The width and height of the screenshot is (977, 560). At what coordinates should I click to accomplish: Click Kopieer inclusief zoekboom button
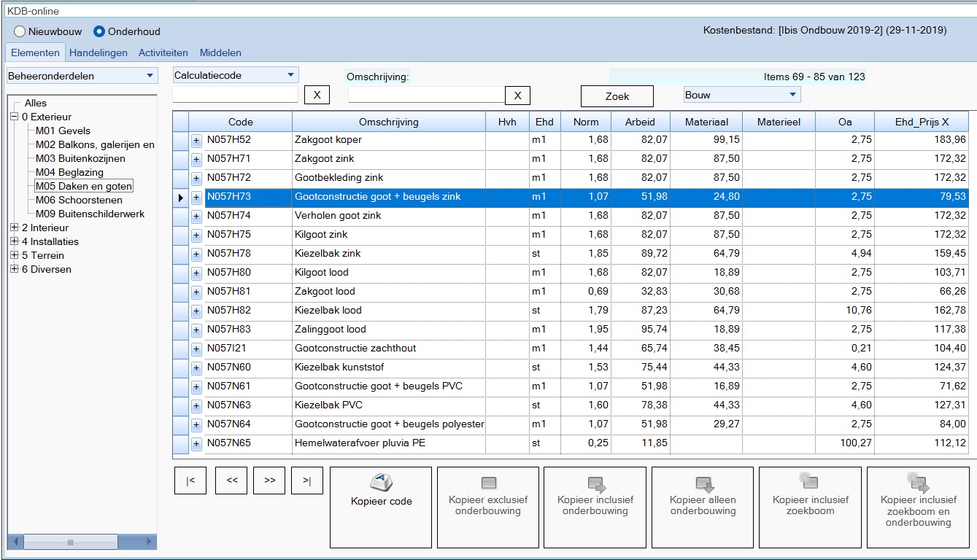pyautogui.click(x=811, y=507)
